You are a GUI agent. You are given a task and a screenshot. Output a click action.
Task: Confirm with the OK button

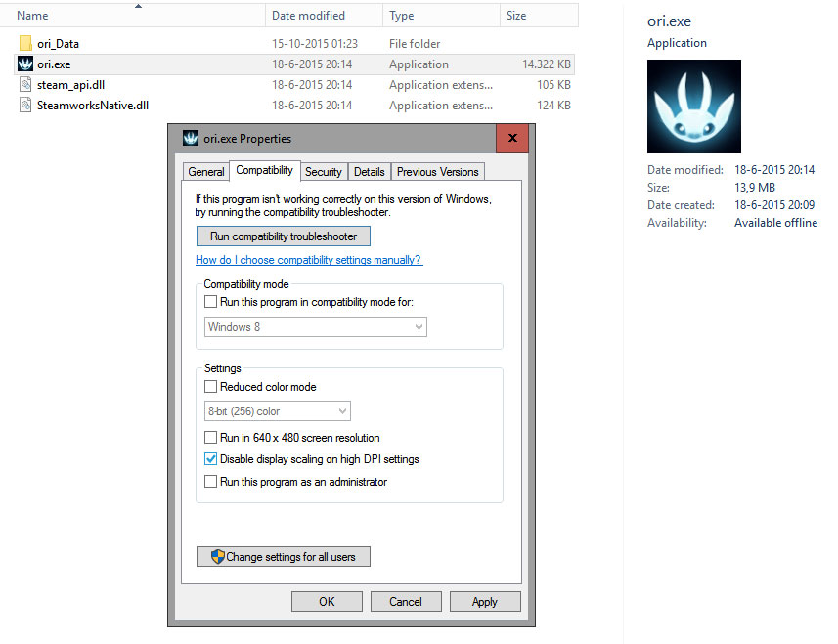click(327, 601)
